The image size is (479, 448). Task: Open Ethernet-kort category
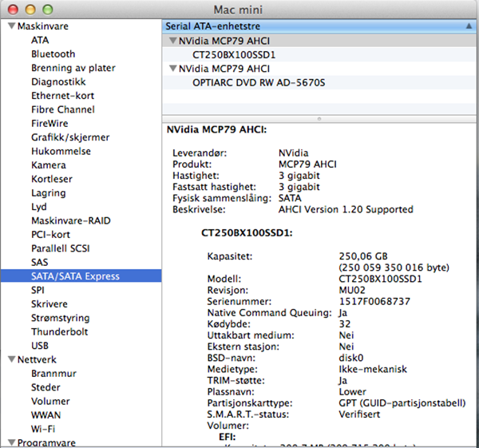point(62,96)
